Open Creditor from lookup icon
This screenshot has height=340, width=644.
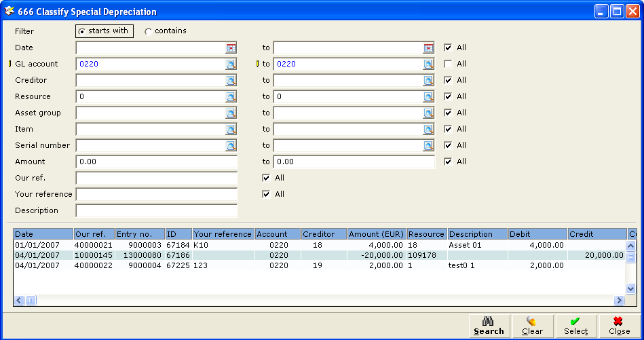(x=231, y=81)
